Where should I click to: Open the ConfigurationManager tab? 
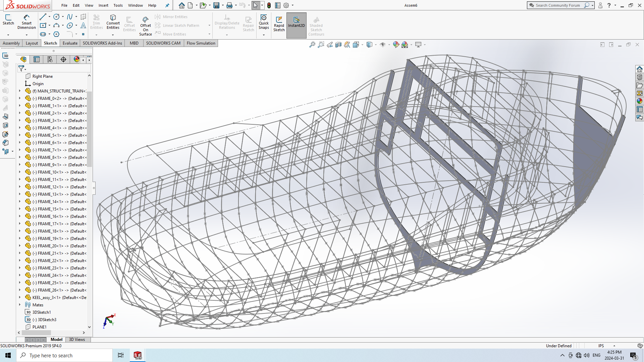[50, 59]
